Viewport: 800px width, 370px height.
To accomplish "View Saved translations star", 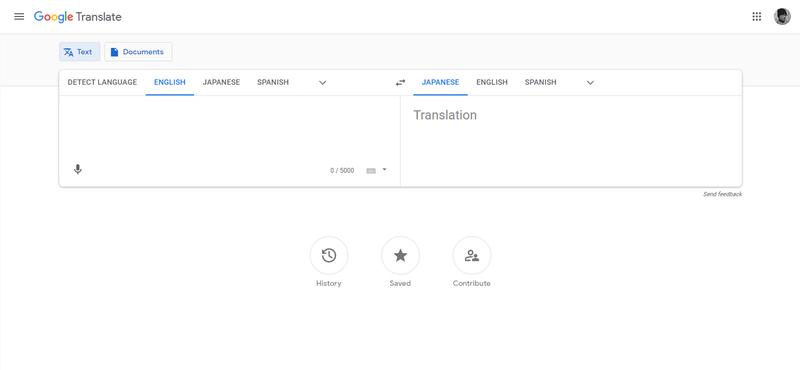I will point(401,256).
